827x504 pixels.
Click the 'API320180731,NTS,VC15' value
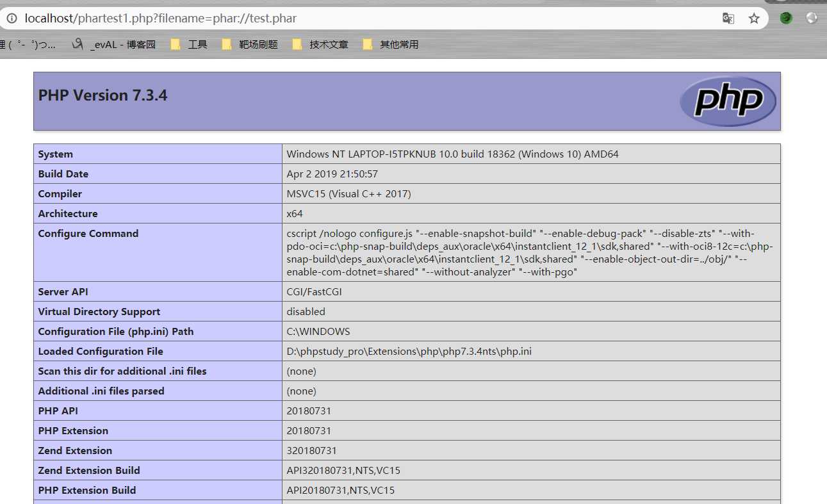pyautogui.click(x=343, y=471)
